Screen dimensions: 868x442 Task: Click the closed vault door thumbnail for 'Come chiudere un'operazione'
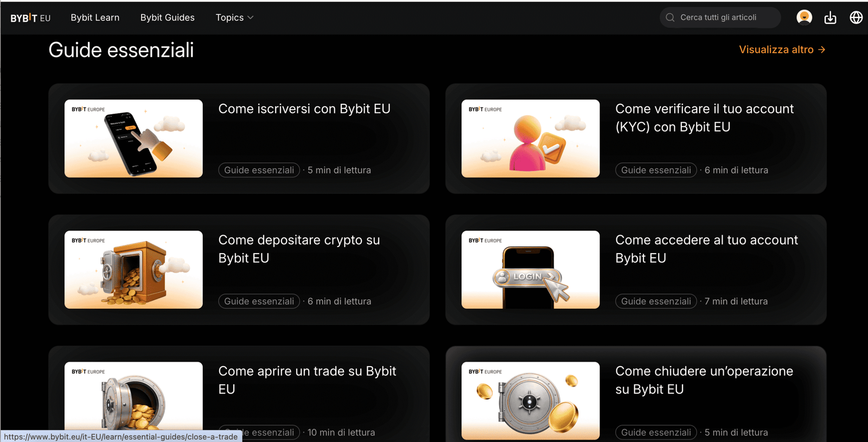(x=531, y=401)
